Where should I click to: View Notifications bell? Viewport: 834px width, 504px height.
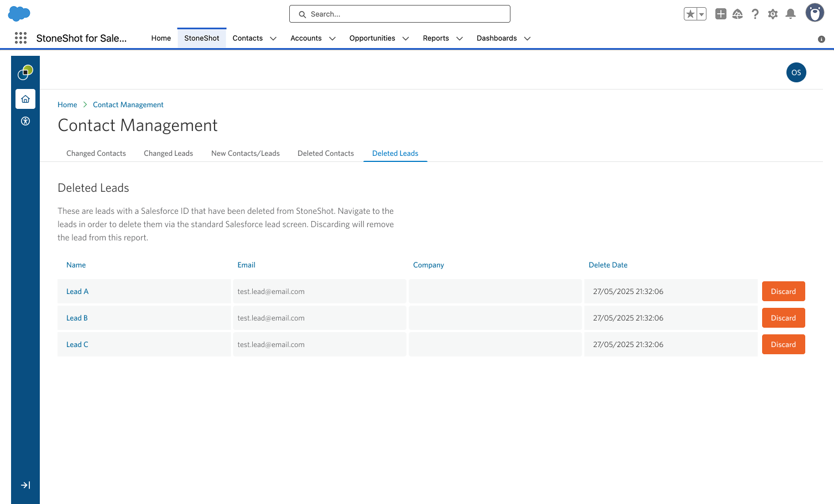tap(790, 14)
